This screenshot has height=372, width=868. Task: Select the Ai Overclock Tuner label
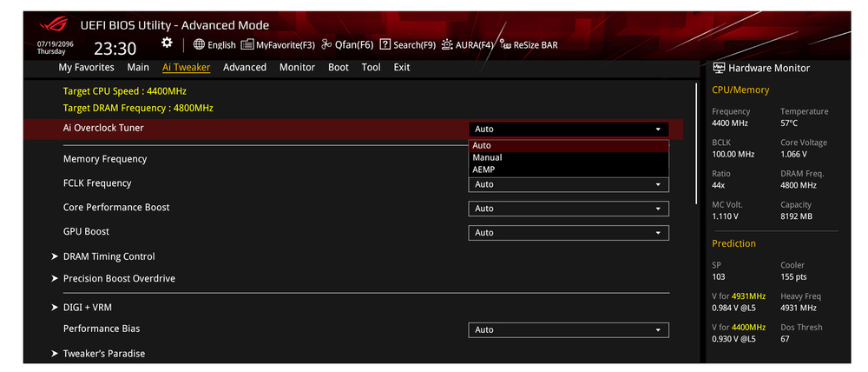(103, 128)
